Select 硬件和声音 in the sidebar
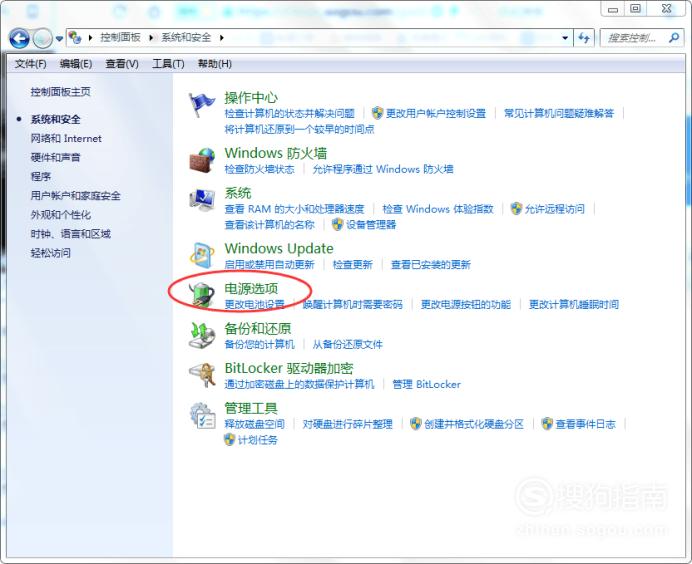Viewport: 692px width, 564px height. (56, 158)
